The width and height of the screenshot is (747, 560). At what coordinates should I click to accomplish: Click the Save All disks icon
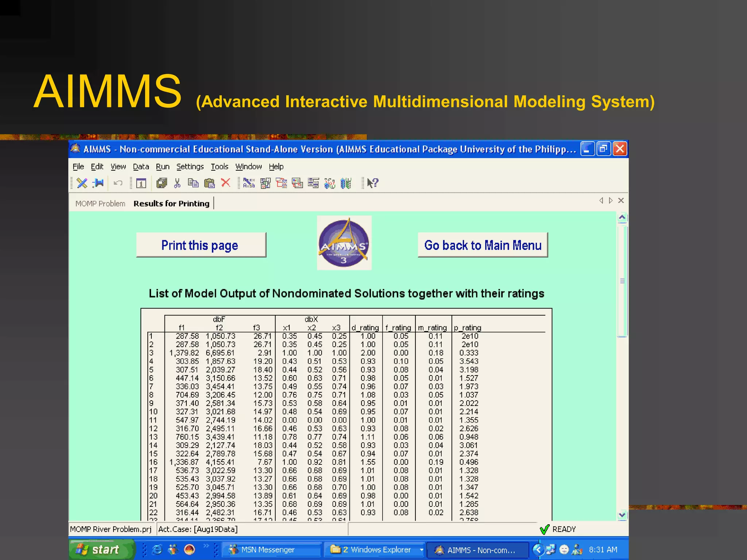(x=162, y=183)
